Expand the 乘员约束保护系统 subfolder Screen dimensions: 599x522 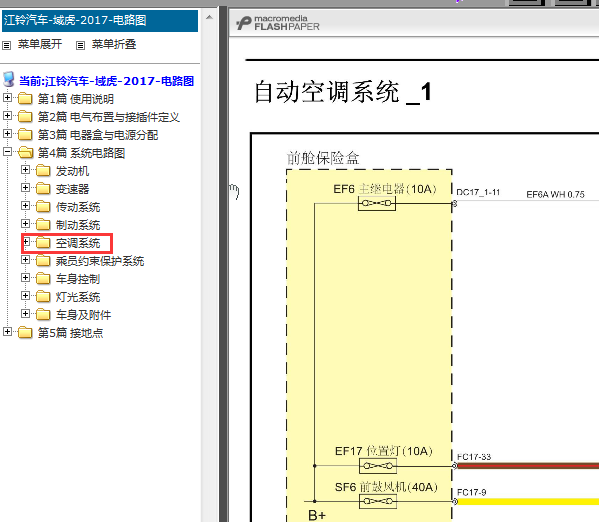25,260
